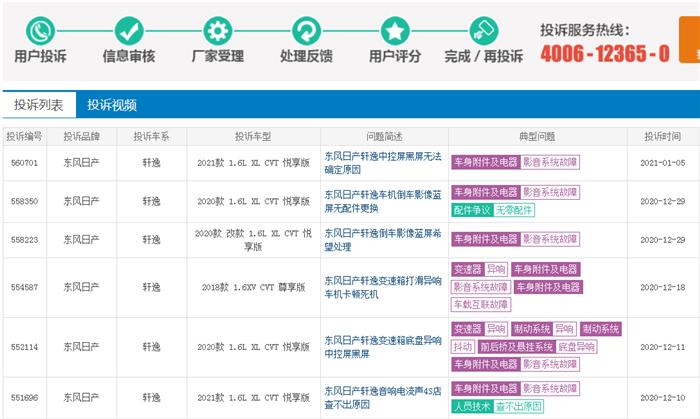Click the date 2020-12-18
This screenshot has height=419, width=700.
pos(662,287)
